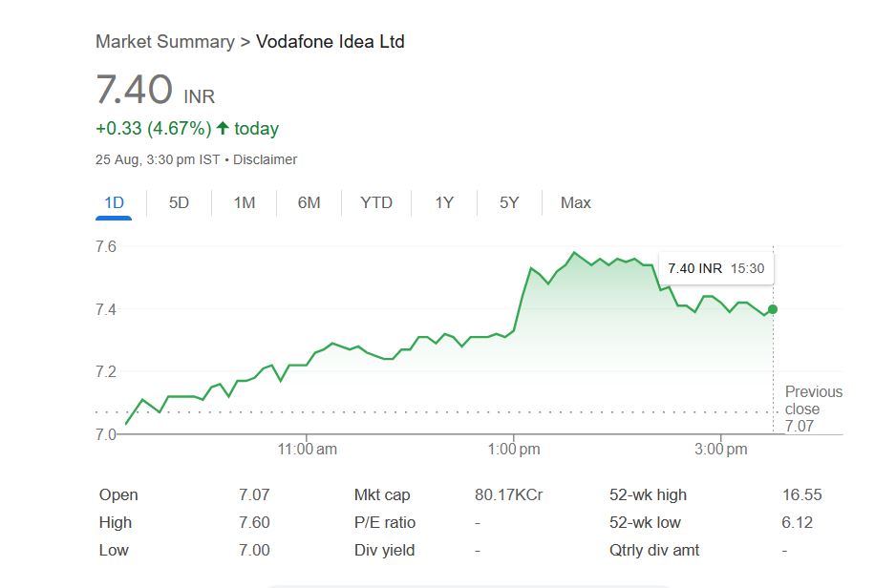
Task: Click the 52-wk high value 16.55
Action: click(x=801, y=494)
